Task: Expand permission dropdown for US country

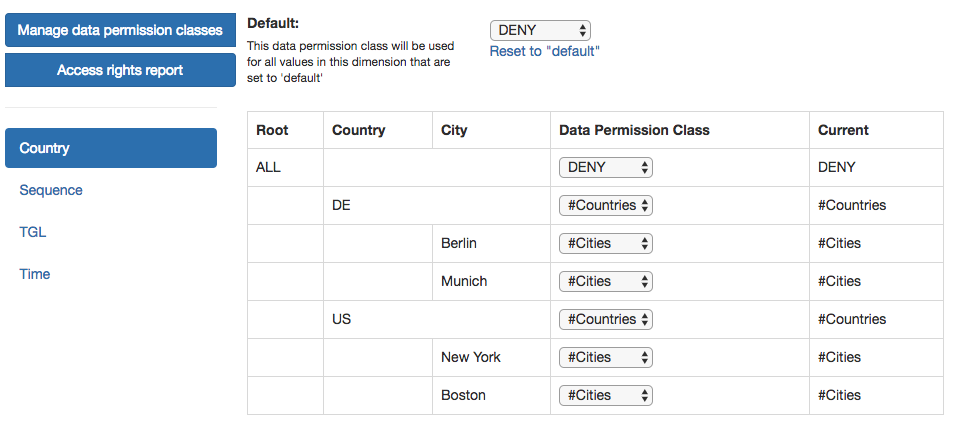Action: pyautogui.click(x=605, y=319)
